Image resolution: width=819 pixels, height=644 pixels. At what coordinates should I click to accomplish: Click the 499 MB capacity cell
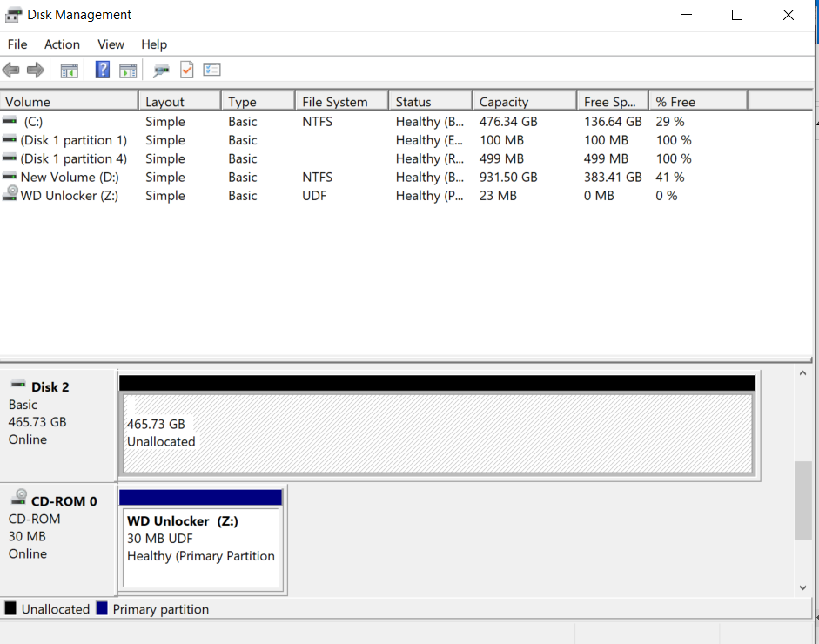(x=501, y=158)
